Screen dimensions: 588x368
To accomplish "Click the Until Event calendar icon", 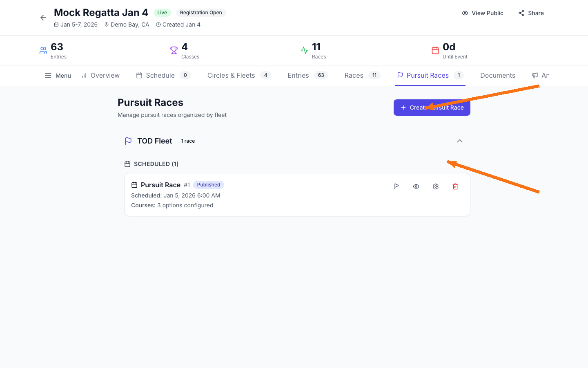I will click(435, 50).
